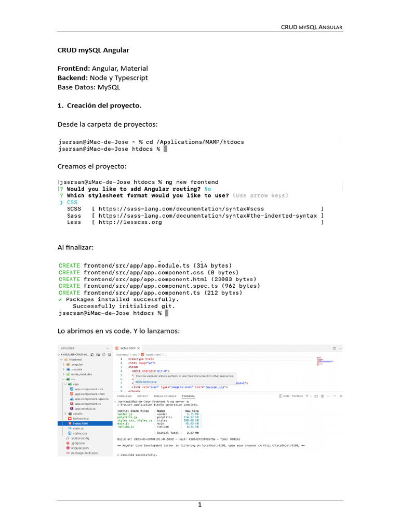
Task: Click favicon.ico link in editor code
Action: coord(215,387)
